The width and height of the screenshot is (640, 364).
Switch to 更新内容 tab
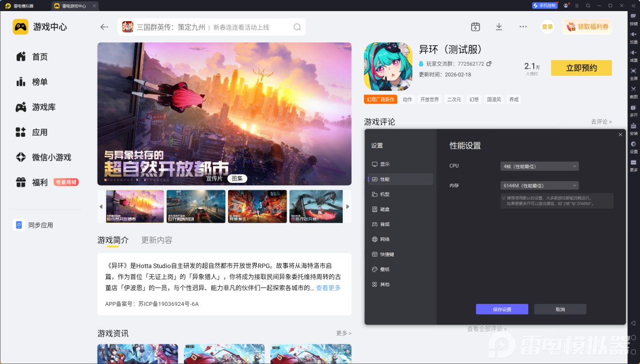coord(157,240)
